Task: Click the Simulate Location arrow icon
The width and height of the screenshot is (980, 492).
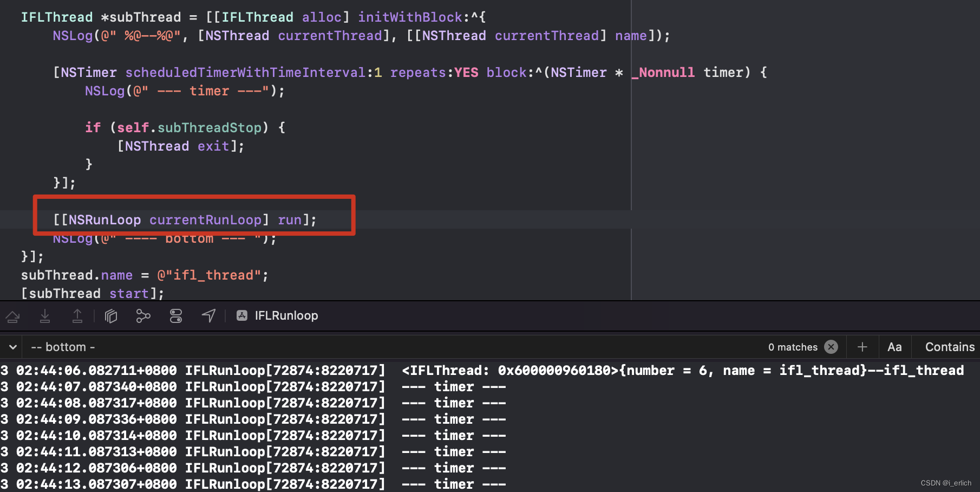Action: pyautogui.click(x=208, y=316)
